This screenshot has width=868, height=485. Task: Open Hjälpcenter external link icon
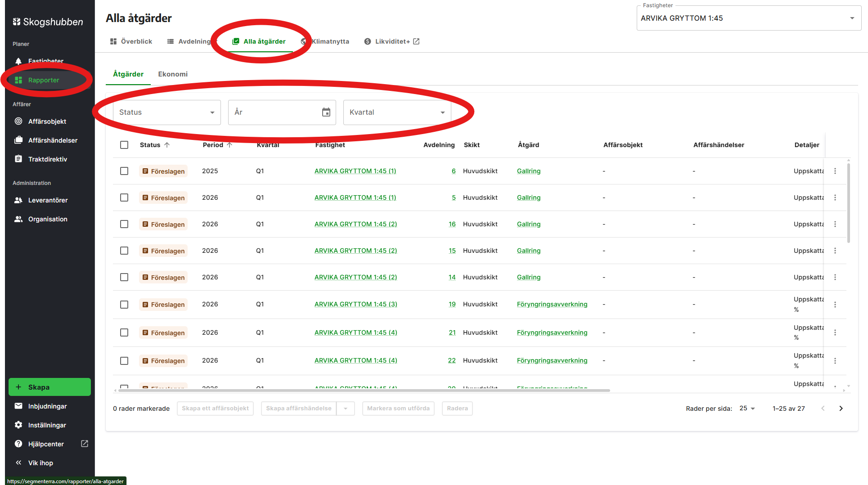tap(85, 444)
